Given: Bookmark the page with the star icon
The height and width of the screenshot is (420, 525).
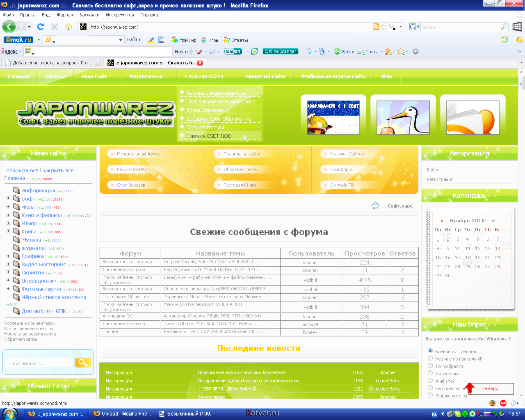Looking at the screenshot, I should (384, 27).
